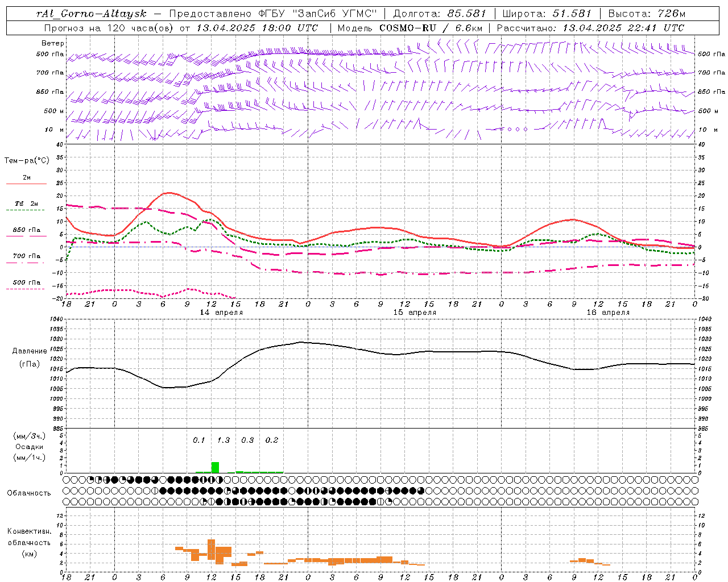Image resolution: width=728 pixels, height=582 pixels.
Task: Select the 'Конвективн.' convective cloud label
Action: pos(30,531)
